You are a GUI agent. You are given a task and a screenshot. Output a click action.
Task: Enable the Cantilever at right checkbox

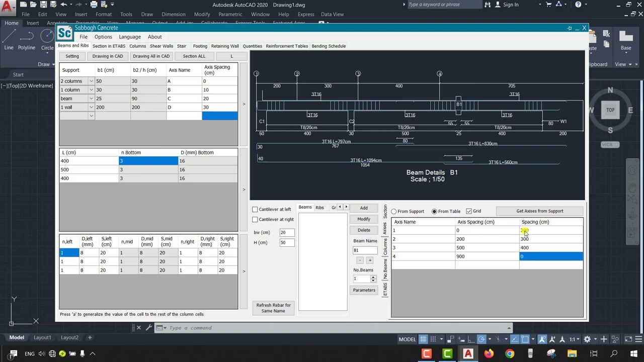coord(255,219)
